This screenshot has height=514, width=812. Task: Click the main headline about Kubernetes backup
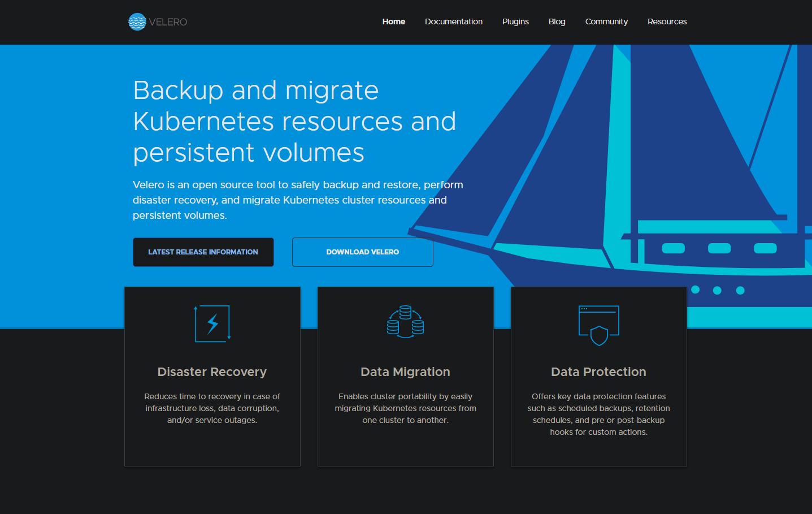294,122
